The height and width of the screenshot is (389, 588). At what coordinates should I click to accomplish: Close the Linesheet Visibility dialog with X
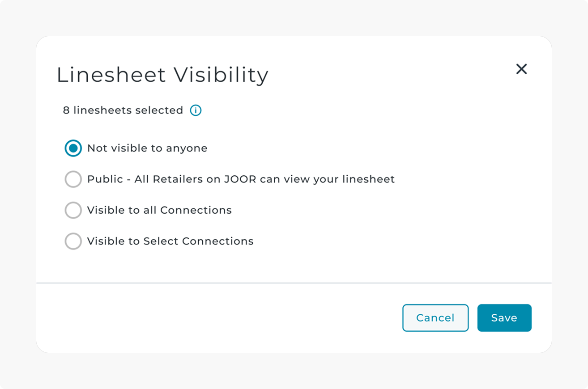pos(521,69)
